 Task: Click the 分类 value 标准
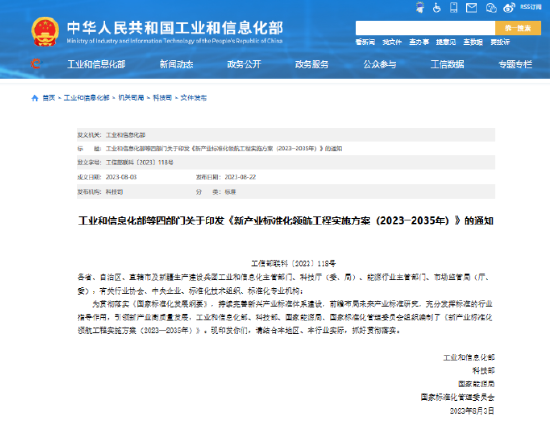(230, 192)
